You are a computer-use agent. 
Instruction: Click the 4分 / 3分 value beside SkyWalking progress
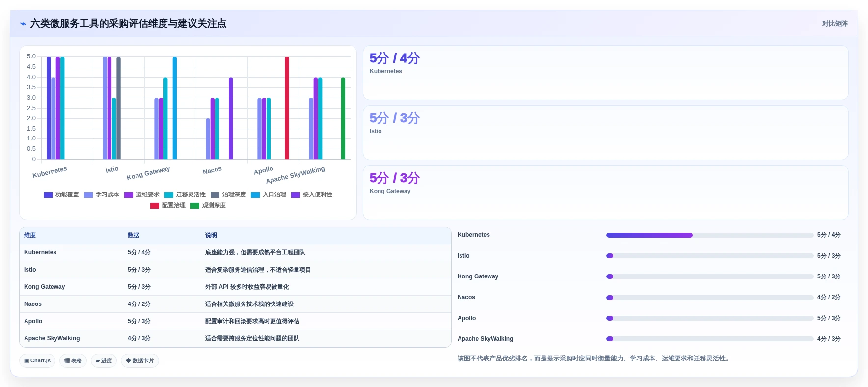tap(829, 339)
